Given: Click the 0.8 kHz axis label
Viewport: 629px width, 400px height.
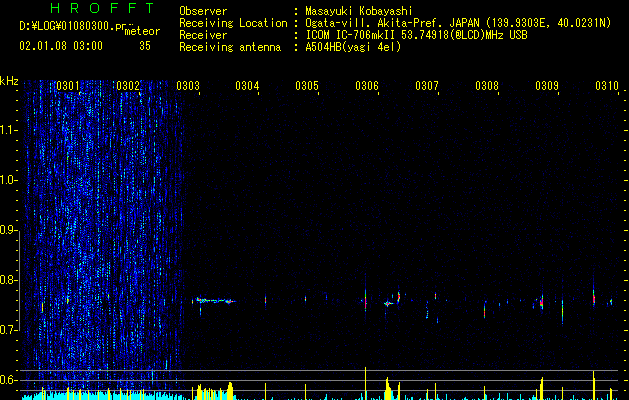Looking at the screenshot, I should (x=9, y=280).
